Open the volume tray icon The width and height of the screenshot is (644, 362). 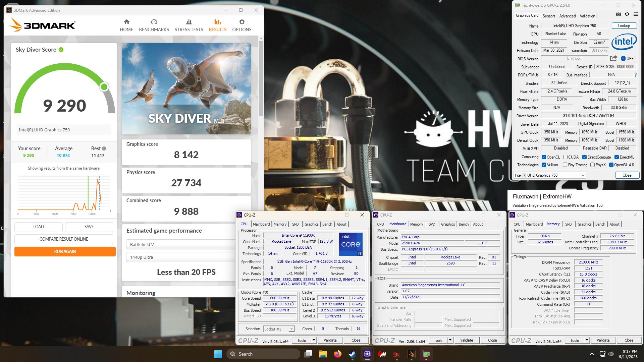tap(611, 354)
